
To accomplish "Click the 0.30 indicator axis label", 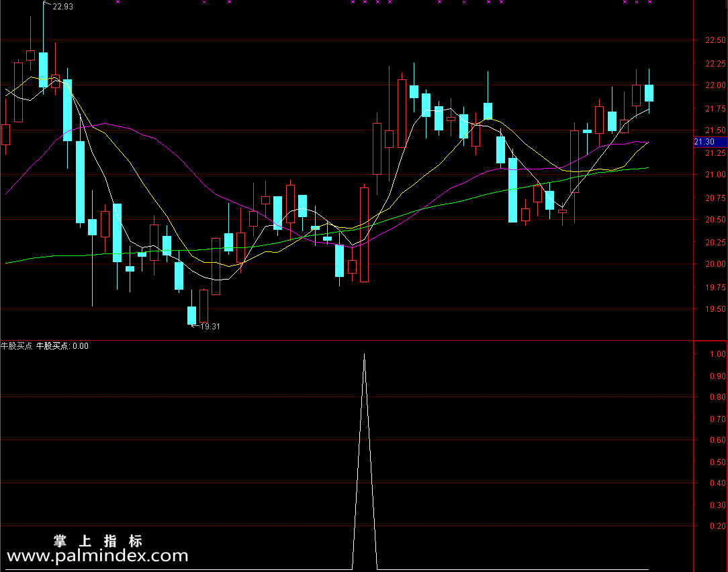I will click(718, 505).
